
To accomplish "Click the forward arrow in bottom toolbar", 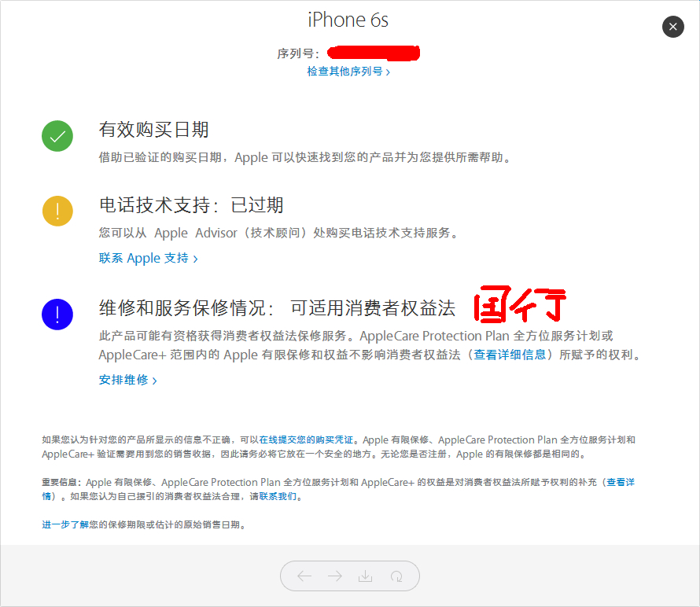I will (335, 576).
